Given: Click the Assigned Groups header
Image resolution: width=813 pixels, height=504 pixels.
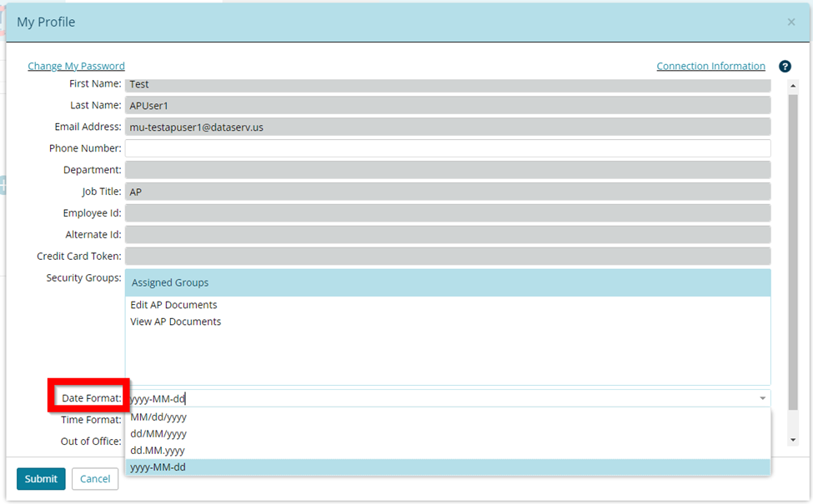Looking at the screenshot, I should [170, 283].
